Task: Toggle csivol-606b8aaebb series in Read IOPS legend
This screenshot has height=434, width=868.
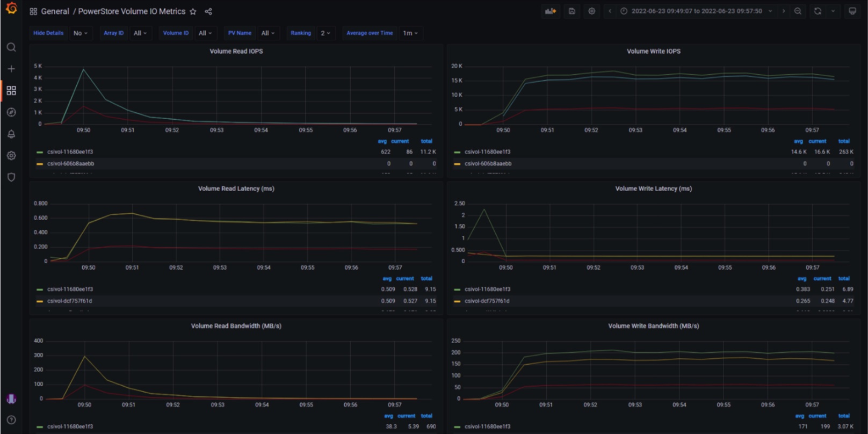Action: pyautogui.click(x=70, y=164)
